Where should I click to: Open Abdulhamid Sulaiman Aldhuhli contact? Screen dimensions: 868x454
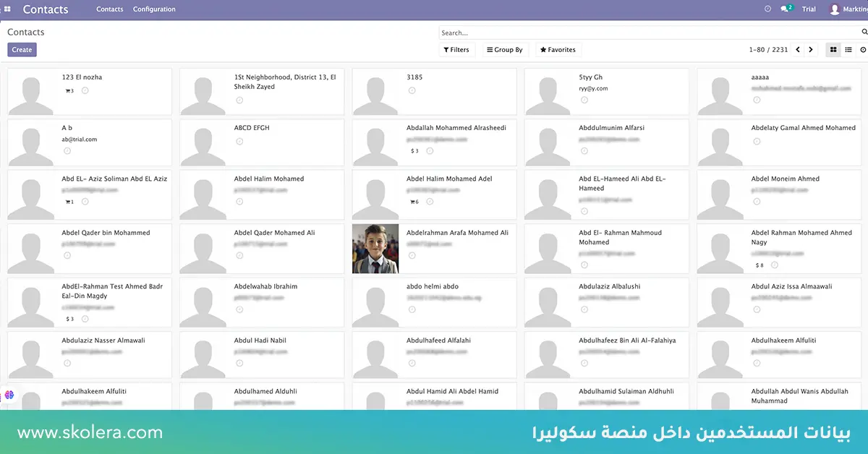(607, 396)
